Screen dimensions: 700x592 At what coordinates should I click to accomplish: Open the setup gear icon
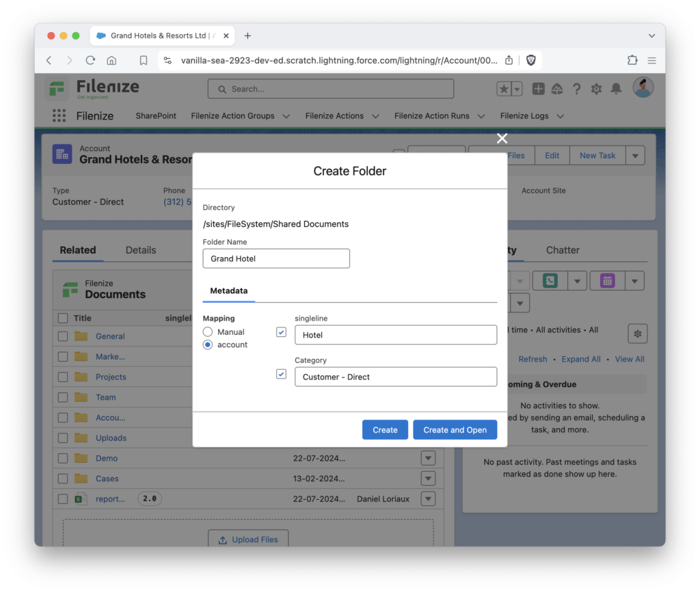pos(596,89)
